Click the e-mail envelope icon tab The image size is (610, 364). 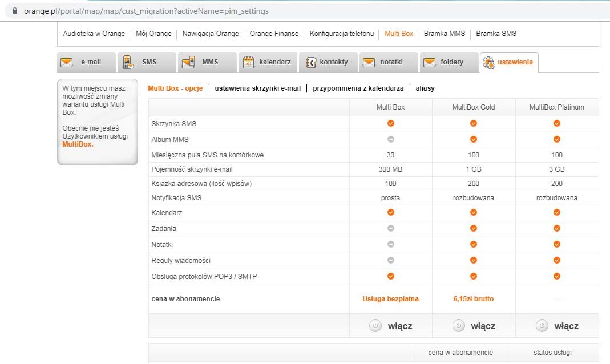tap(67, 63)
